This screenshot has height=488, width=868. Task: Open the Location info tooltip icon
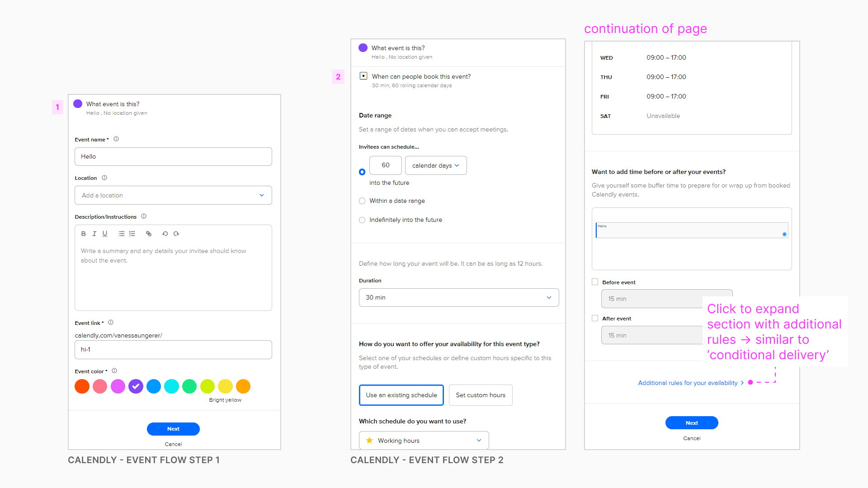coord(104,178)
